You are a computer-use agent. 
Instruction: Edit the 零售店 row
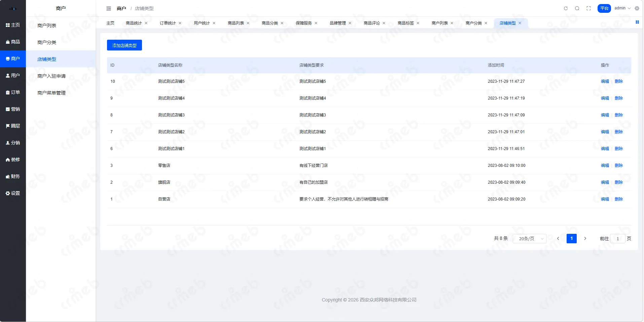tap(605, 166)
